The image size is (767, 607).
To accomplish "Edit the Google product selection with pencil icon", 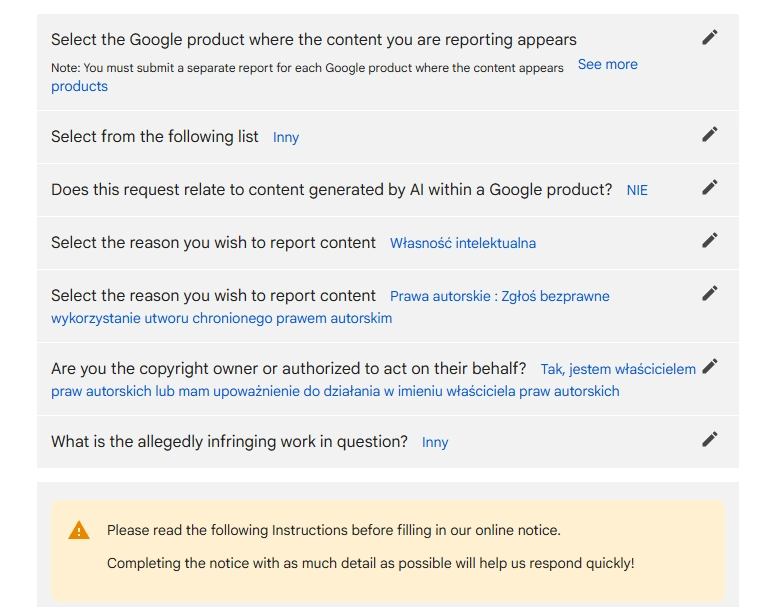I will pyautogui.click(x=710, y=37).
